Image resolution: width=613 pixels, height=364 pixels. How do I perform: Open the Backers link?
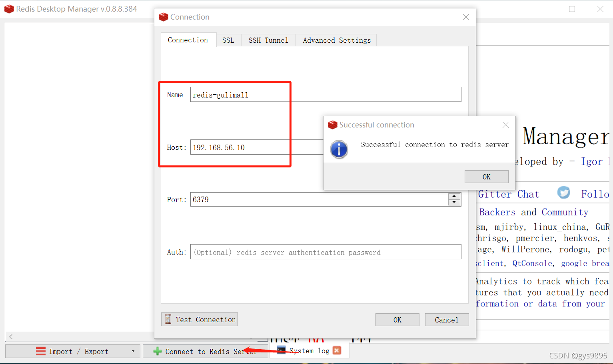point(497,212)
